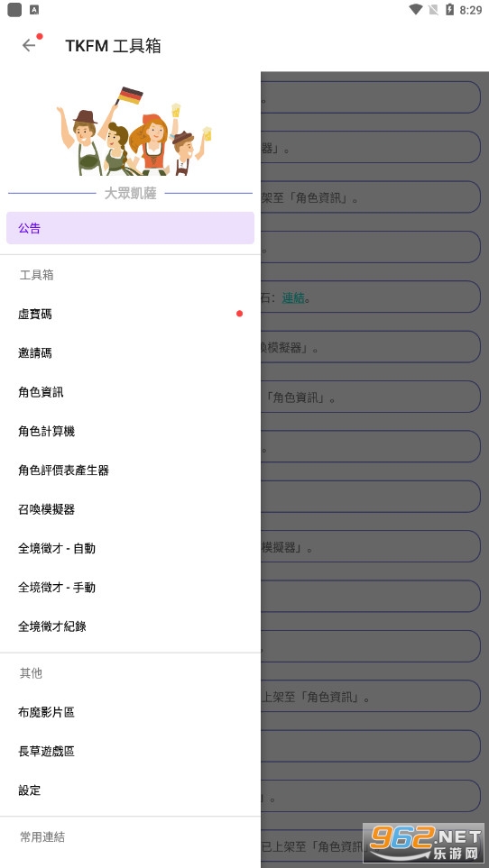Tap announcement card reading 上架至「角色資訊」。
The image size is (489, 868).
click(x=371, y=697)
